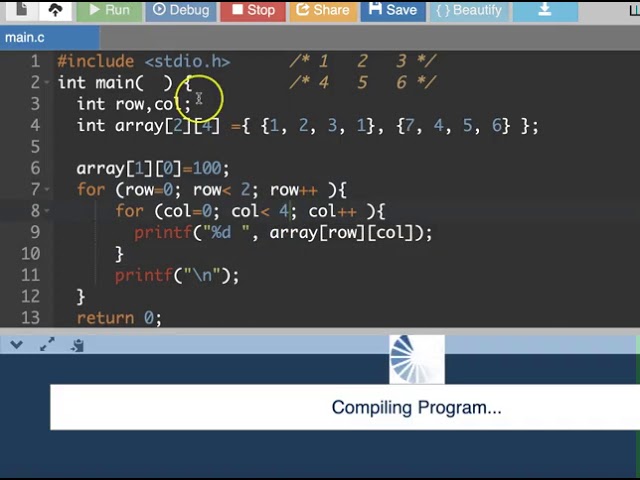This screenshot has height=480, width=640.
Task: Start the Debug session
Action: click(181, 10)
